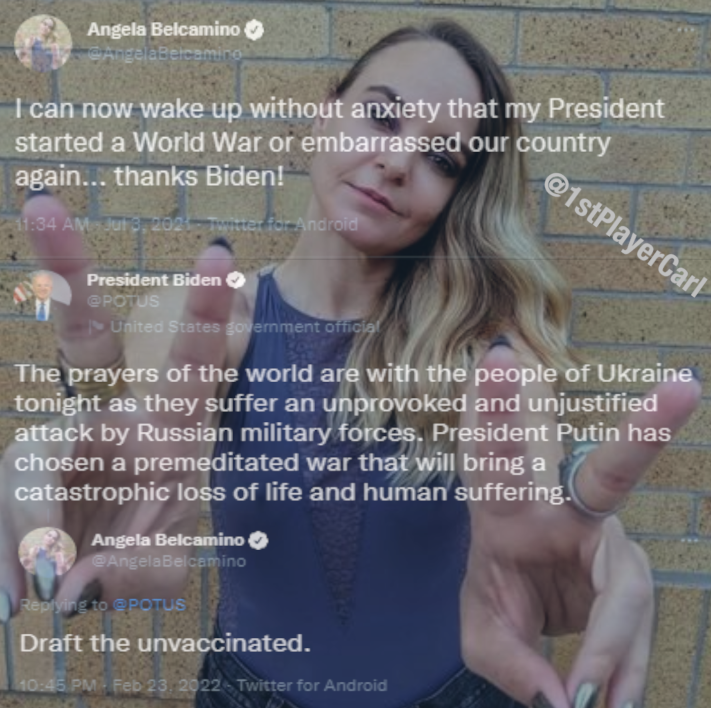Open the more options dots on the reply tweet

tap(690, 540)
